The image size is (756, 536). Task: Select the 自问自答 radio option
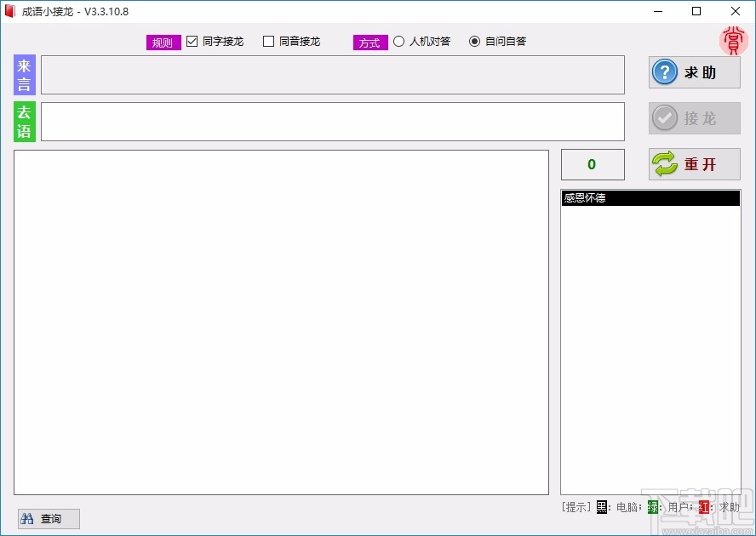(x=474, y=41)
